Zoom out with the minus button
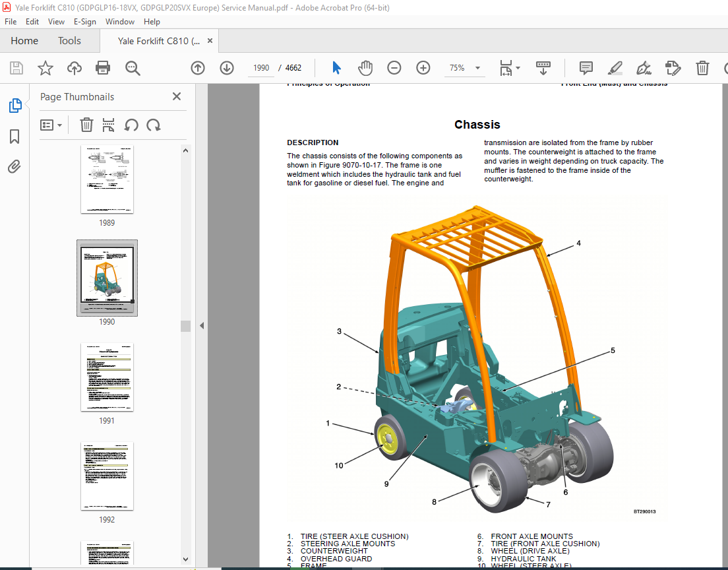The height and width of the screenshot is (570, 728). coord(394,68)
